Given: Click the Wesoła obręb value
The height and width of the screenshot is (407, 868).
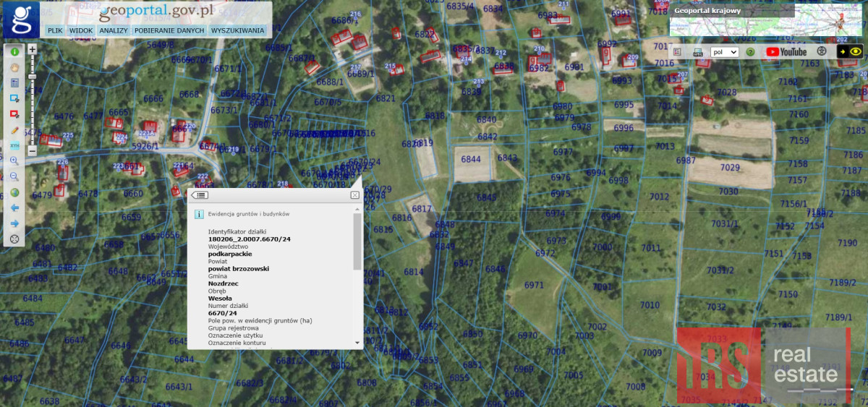Looking at the screenshot, I should [x=220, y=298].
